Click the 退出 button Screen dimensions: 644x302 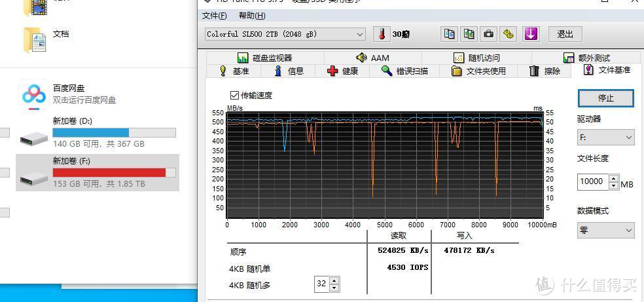pyautogui.click(x=565, y=35)
